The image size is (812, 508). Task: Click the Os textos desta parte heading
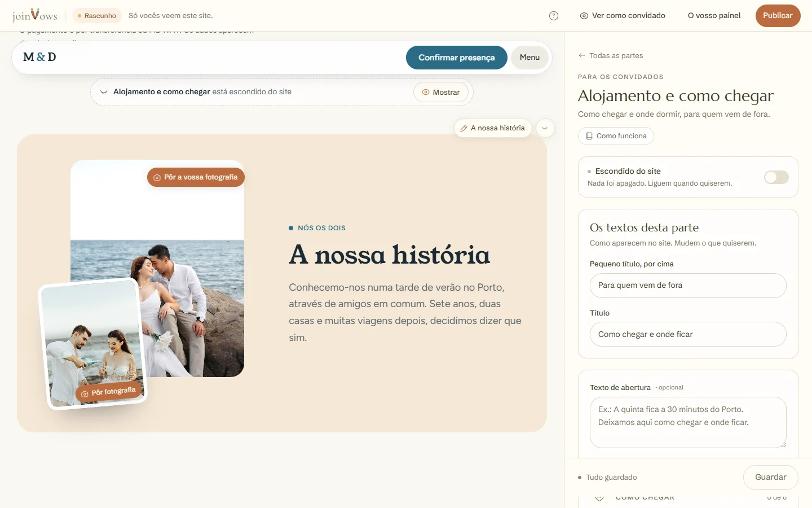pos(644,227)
